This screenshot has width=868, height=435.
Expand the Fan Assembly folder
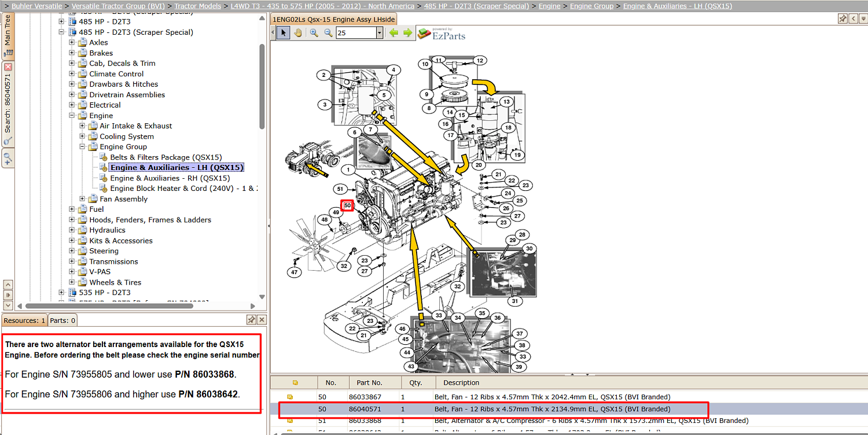82,199
